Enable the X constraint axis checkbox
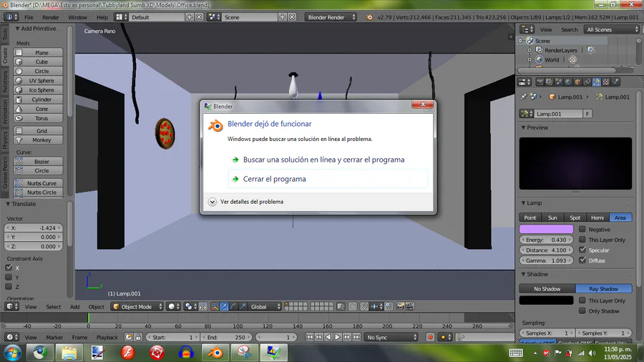 click(x=9, y=268)
